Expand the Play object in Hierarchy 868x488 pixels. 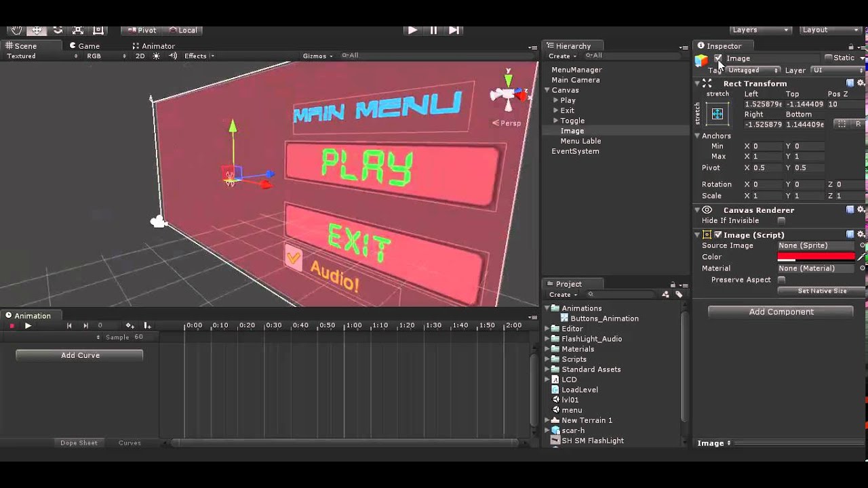point(556,100)
